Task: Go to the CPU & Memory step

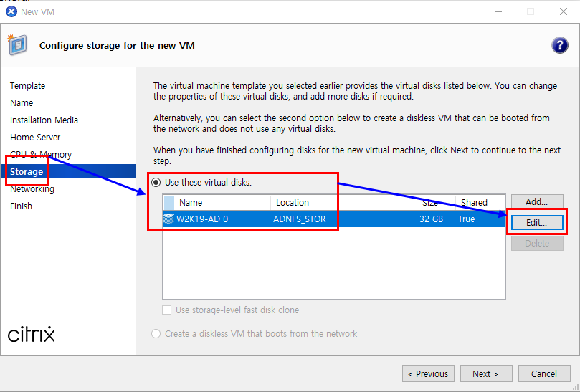Action: pos(41,154)
